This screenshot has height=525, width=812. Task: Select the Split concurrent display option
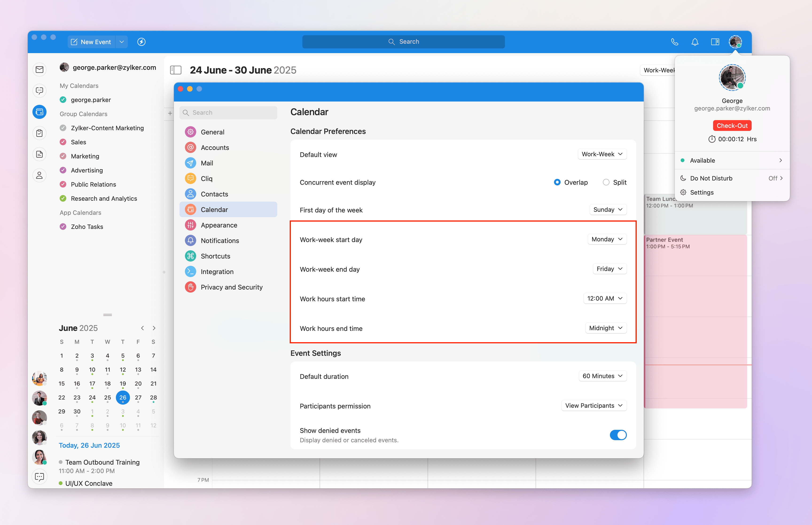pos(606,182)
